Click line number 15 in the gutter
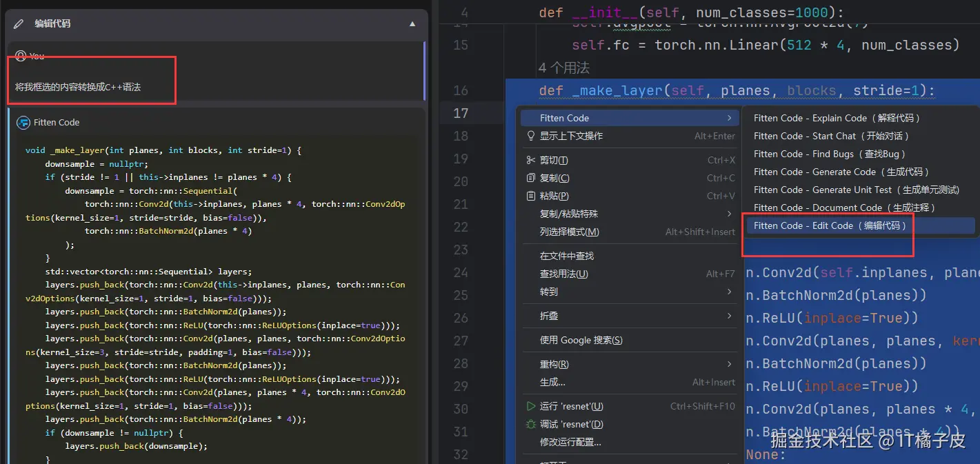Screen dimensions: 980x464 (x=460, y=45)
